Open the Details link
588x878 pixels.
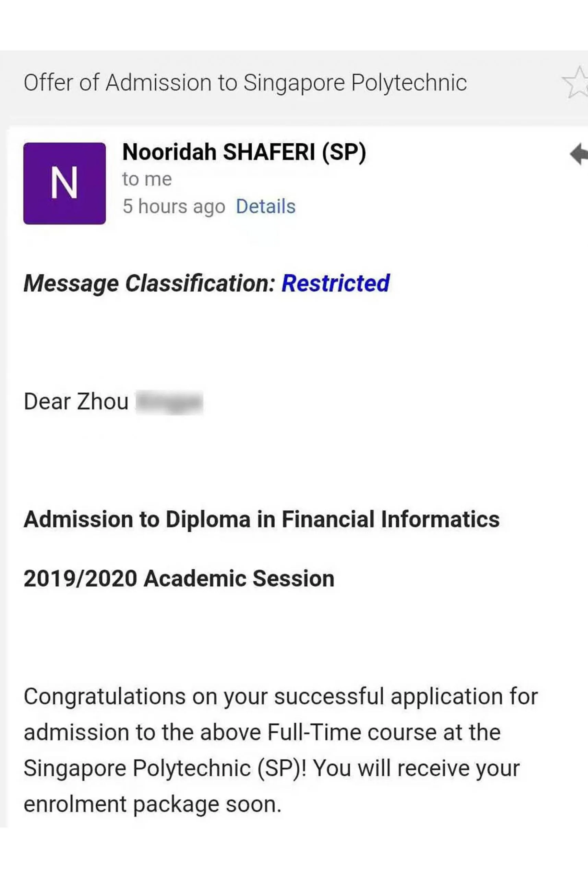click(265, 206)
